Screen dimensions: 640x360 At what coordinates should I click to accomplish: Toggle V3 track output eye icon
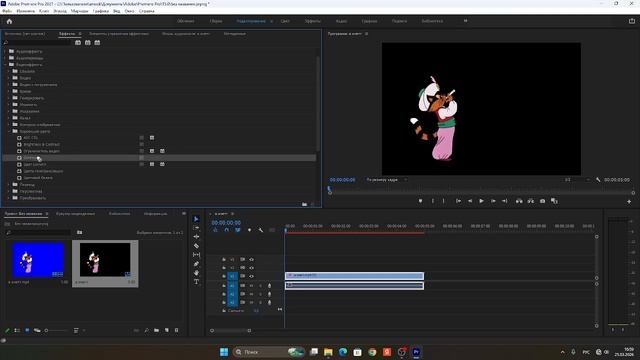(x=251, y=260)
